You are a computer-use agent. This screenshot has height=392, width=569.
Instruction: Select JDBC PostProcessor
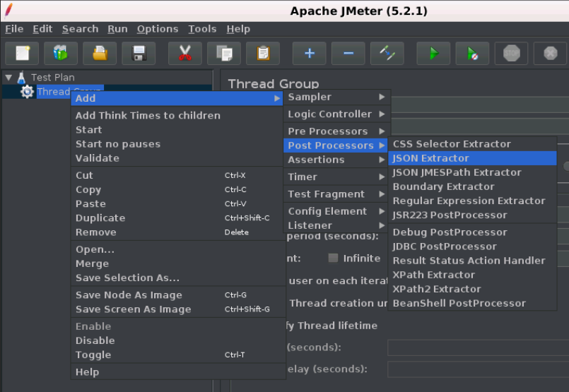click(472, 247)
